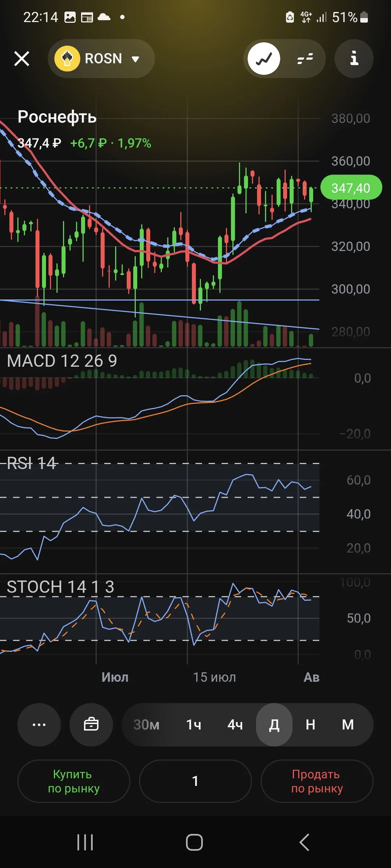Tap the battery indicator in status bar
Image resolution: width=391 pixels, height=868 pixels.
coord(364,17)
